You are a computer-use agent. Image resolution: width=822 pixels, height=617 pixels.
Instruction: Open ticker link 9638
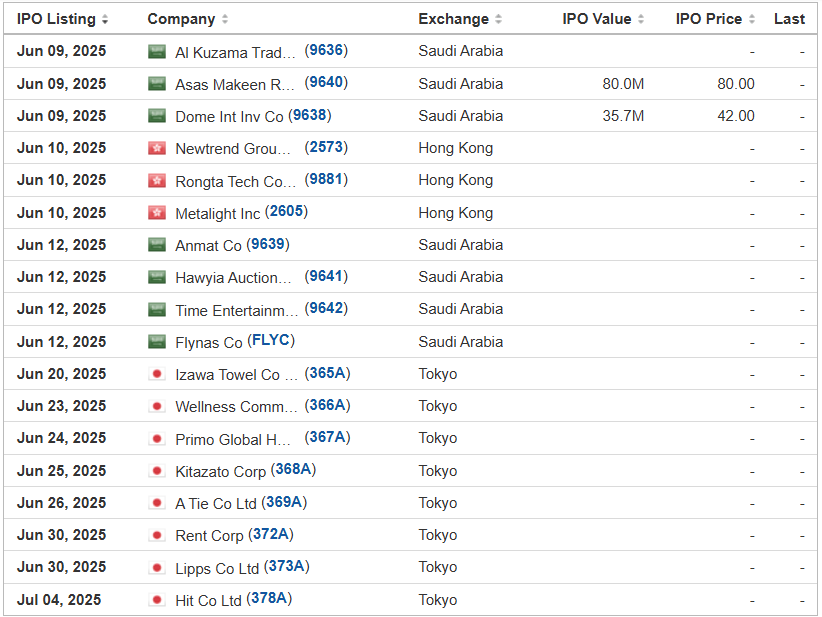tap(310, 115)
